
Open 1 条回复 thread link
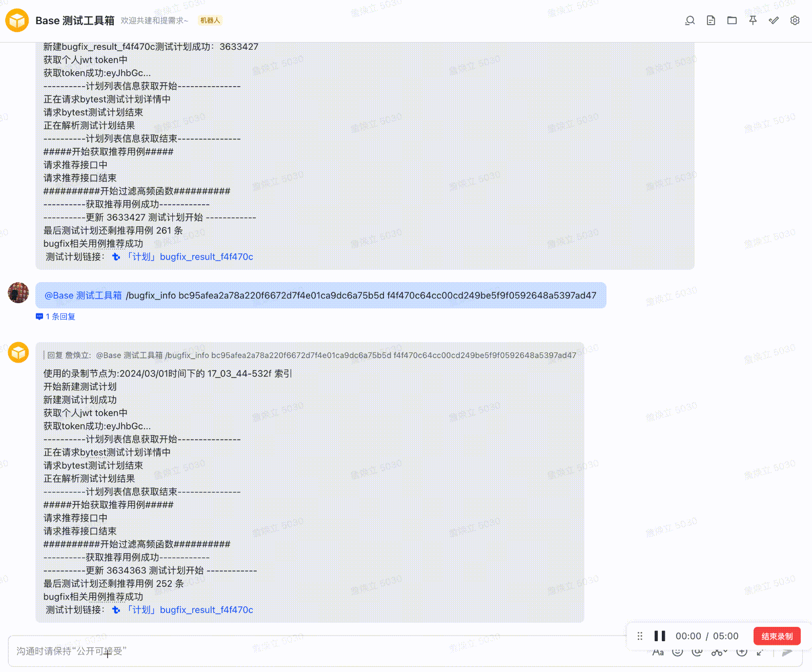click(60, 317)
